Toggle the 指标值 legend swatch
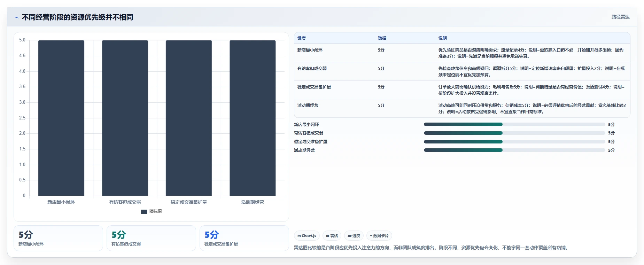The width and height of the screenshot is (644, 265). (x=144, y=211)
